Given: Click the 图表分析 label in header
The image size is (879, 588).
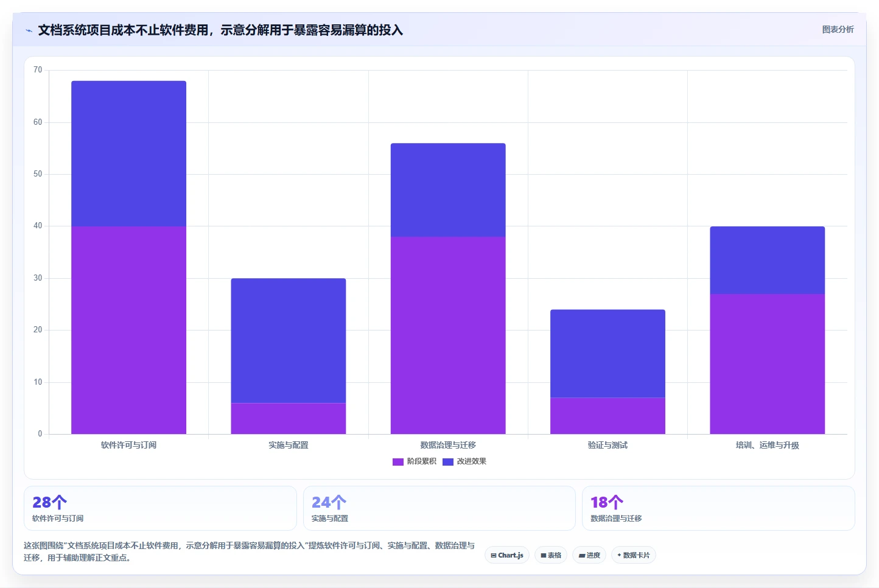Looking at the screenshot, I should click(x=838, y=29).
